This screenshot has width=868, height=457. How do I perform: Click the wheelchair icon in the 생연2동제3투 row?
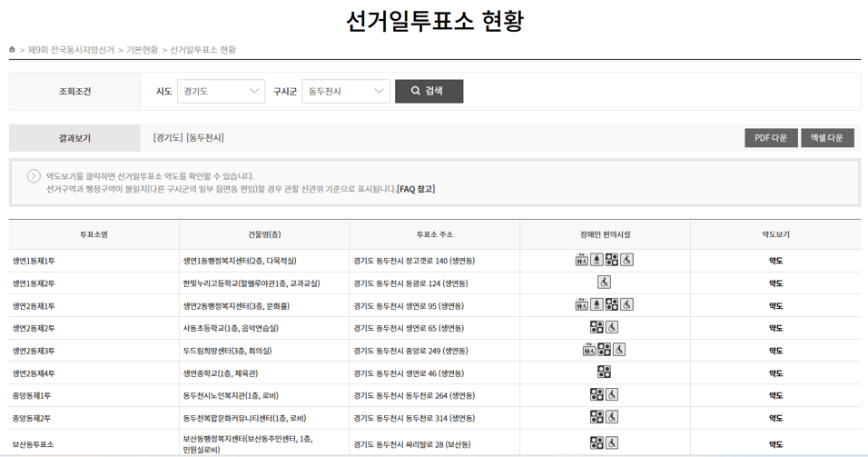click(x=619, y=350)
